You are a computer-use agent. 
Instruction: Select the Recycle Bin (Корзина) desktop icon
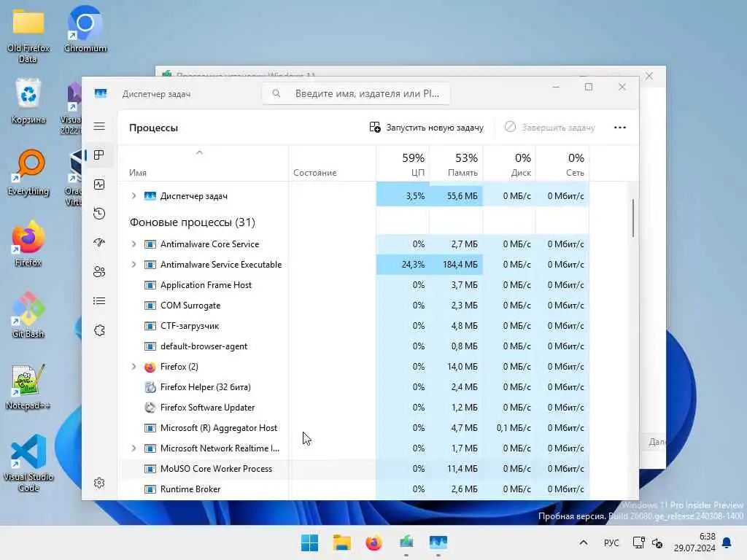click(x=28, y=101)
